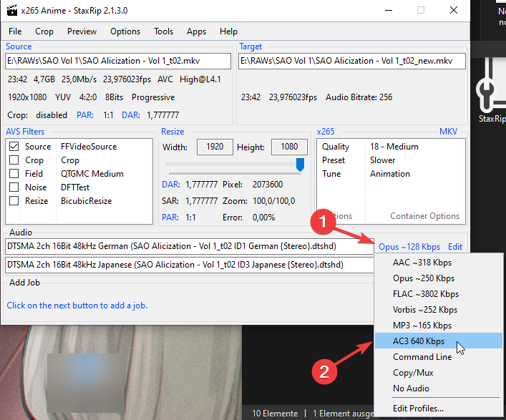Click the Opus ~128 Kbps audio profile link
Viewport: 506px width, 420px height.
[x=409, y=247]
